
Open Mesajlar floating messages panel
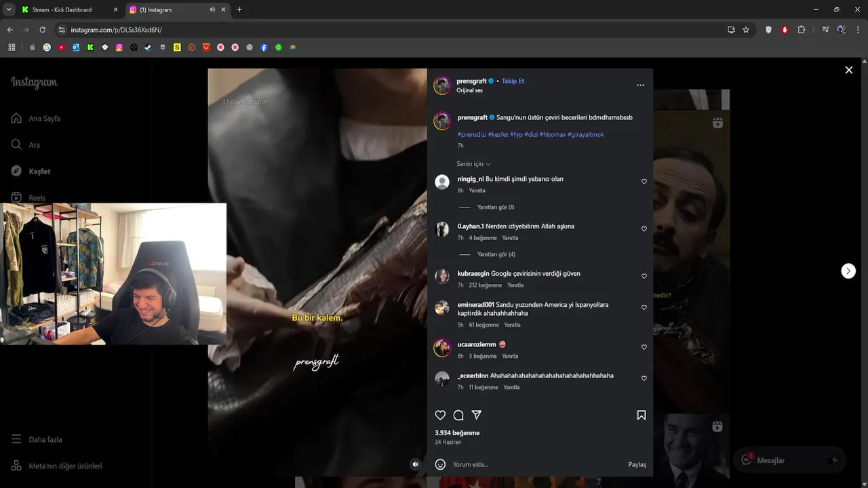(x=789, y=460)
